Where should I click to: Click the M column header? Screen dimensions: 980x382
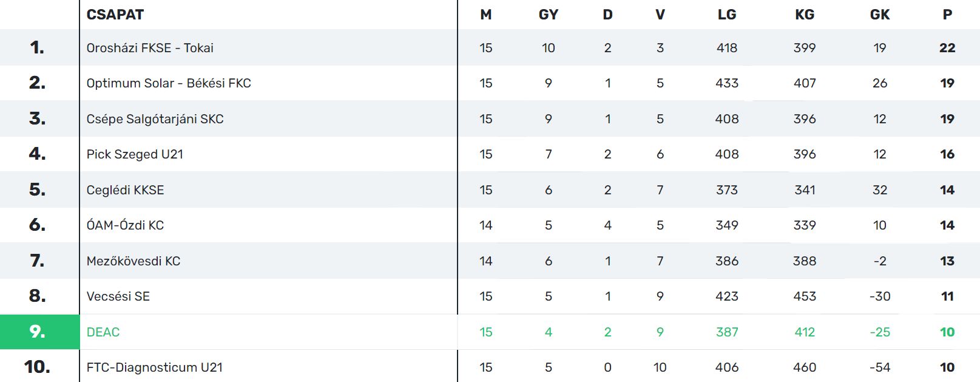485,15
